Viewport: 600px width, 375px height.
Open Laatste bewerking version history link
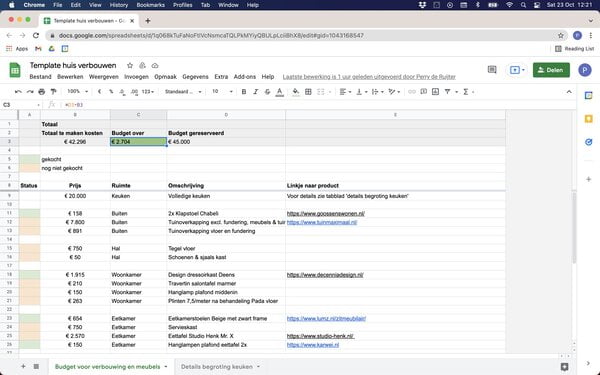point(369,77)
